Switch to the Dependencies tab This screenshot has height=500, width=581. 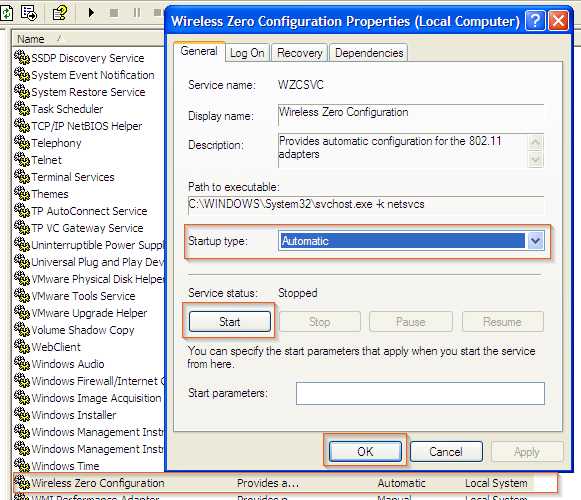click(369, 53)
